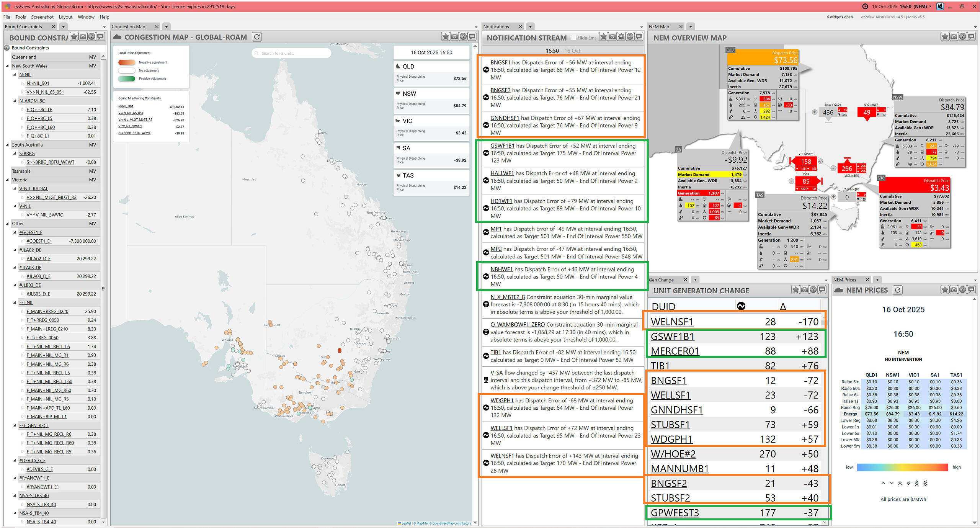Image resolution: width=980 pixels, height=528 pixels.
Task: Click the mute speaker icon in title bar
Action: 940,6
